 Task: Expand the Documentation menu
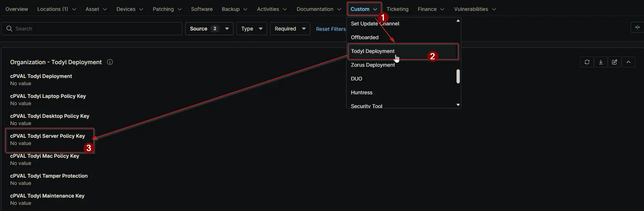click(x=319, y=9)
